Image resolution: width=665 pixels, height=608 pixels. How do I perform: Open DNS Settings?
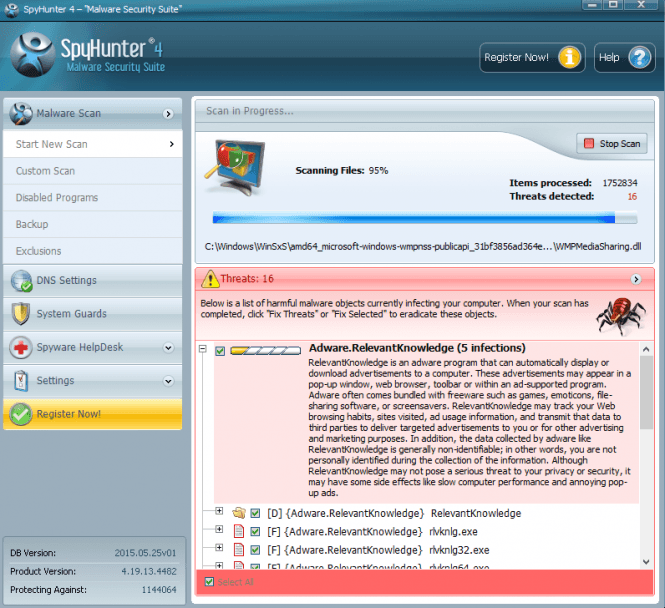pyautogui.click(x=93, y=281)
